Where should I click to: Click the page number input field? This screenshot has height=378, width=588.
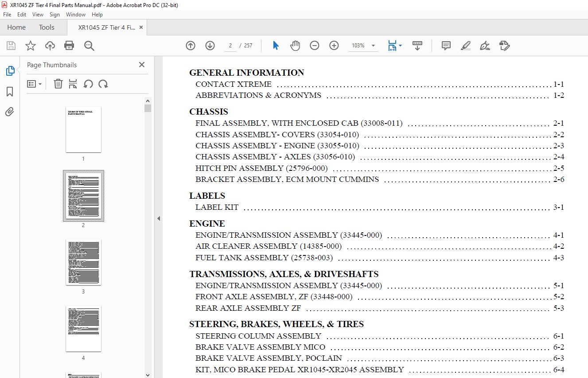coord(230,46)
